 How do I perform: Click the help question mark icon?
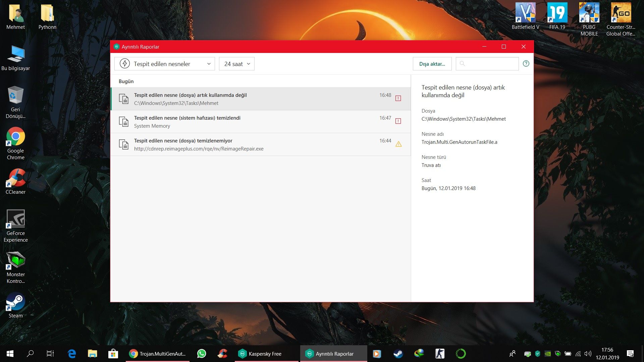526,64
